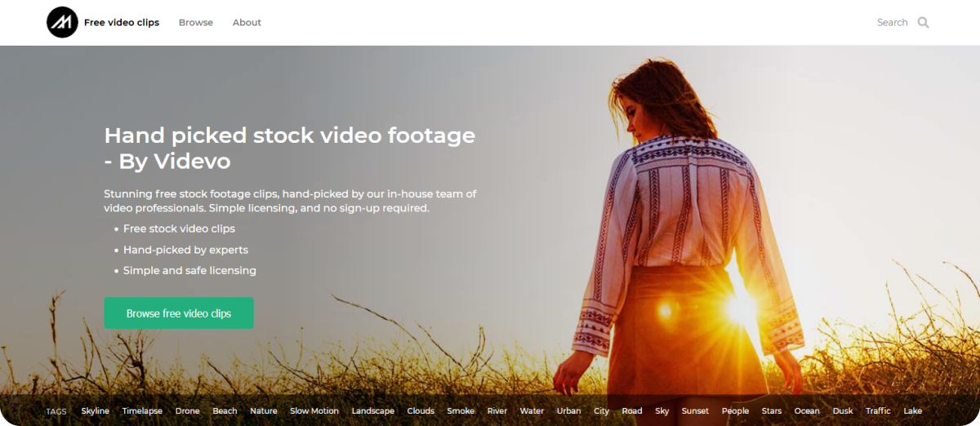The height and width of the screenshot is (426, 980).
Task: Select the River tag
Action: click(x=497, y=411)
